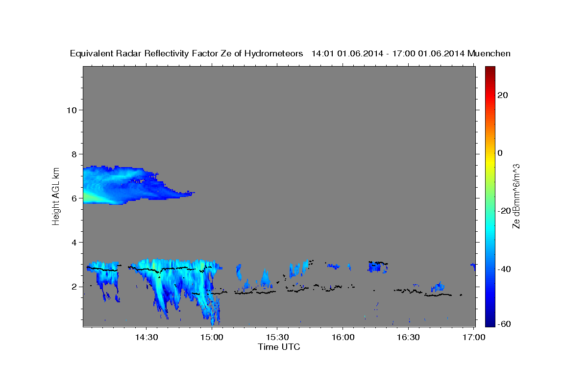Click the 15:30 time tick label

tap(277, 337)
